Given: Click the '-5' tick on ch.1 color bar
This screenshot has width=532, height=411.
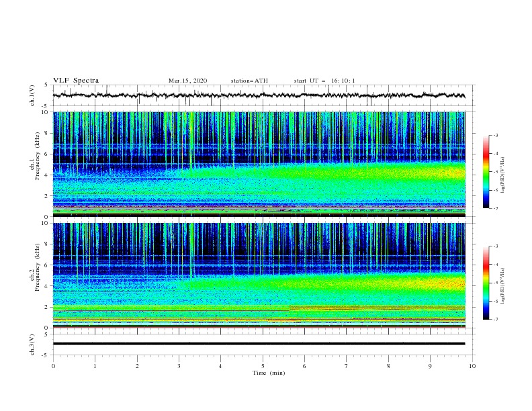Looking at the screenshot, I should click(496, 172).
